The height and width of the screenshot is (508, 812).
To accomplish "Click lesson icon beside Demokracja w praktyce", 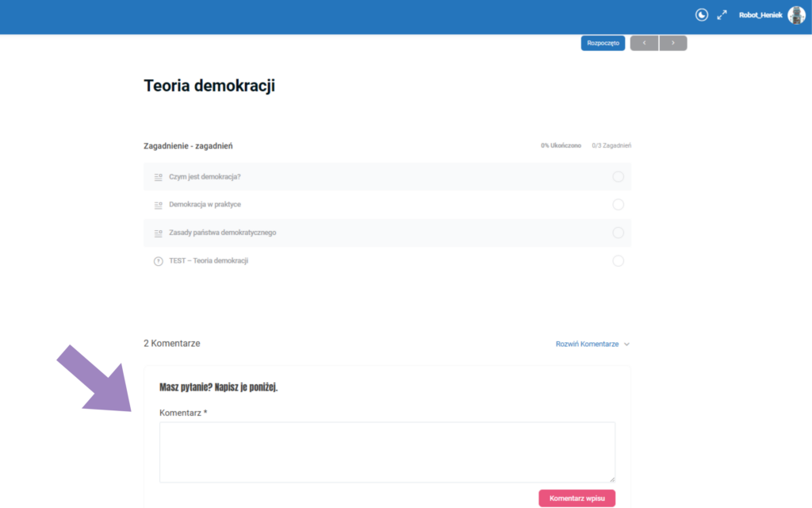I will (x=158, y=205).
